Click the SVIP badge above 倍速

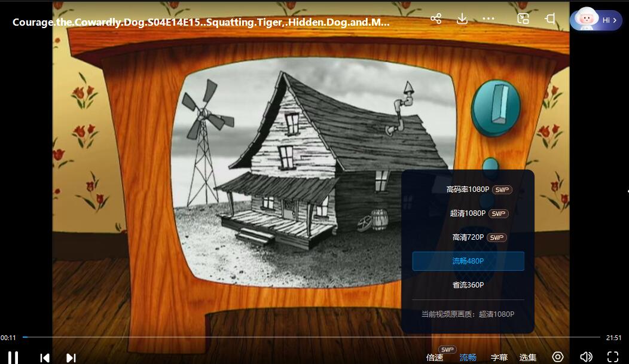[x=447, y=350]
